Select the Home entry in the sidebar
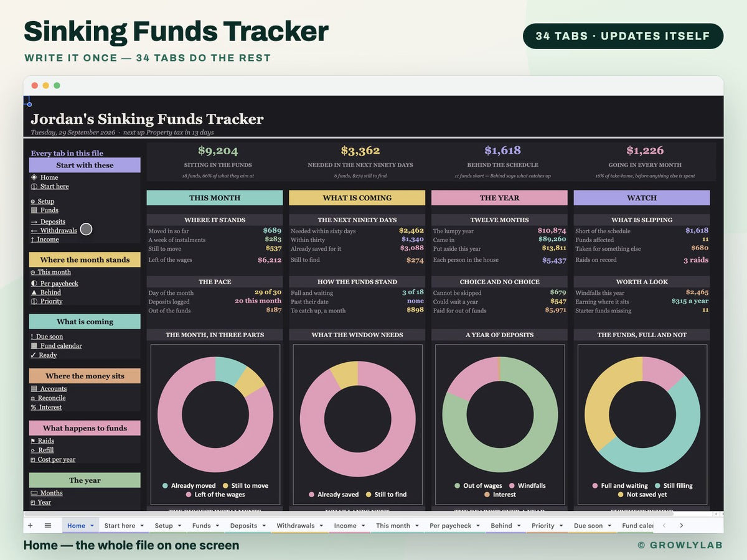This screenshot has height=560, width=747. 44,177
